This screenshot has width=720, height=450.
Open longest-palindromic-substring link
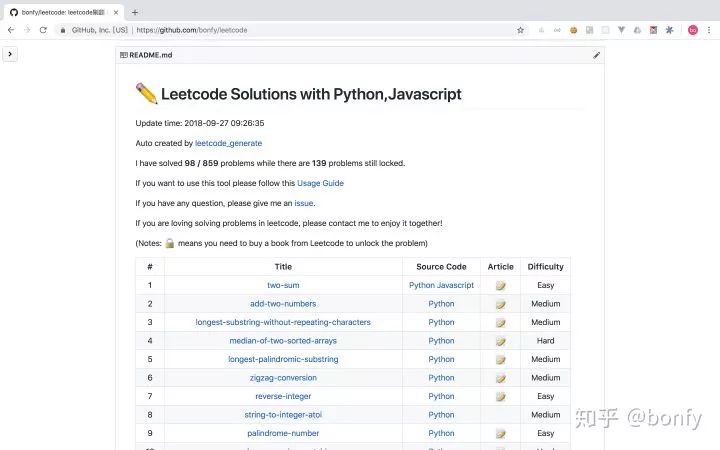pos(283,359)
